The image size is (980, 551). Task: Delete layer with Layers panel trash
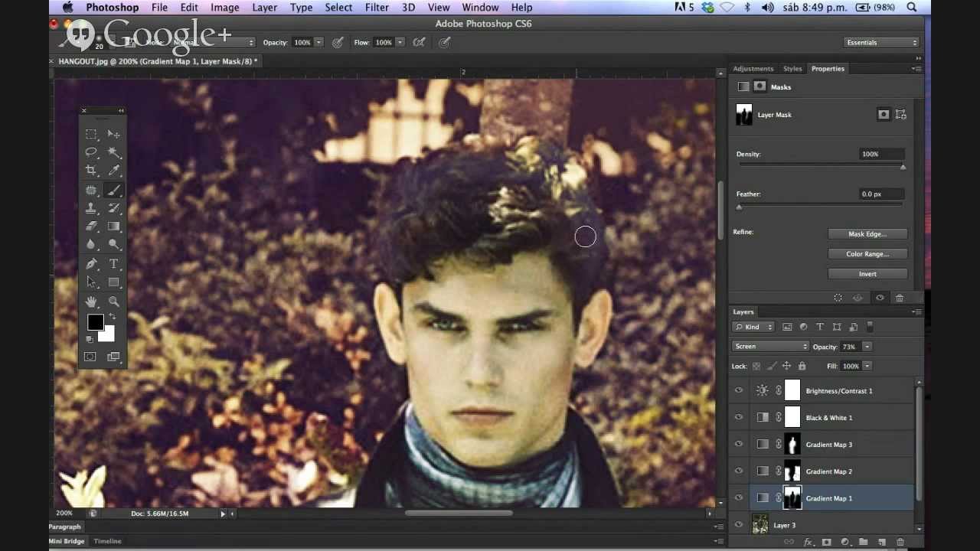(x=900, y=542)
